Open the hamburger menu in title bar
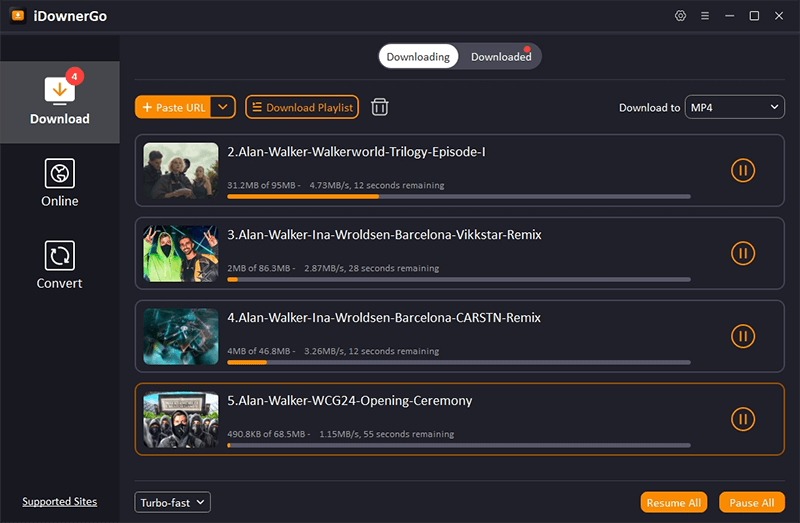 click(x=705, y=16)
